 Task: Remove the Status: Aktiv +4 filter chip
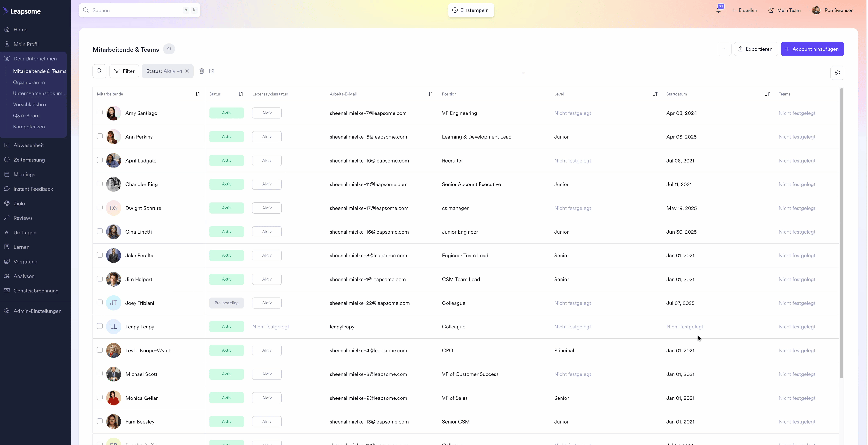pos(187,71)
